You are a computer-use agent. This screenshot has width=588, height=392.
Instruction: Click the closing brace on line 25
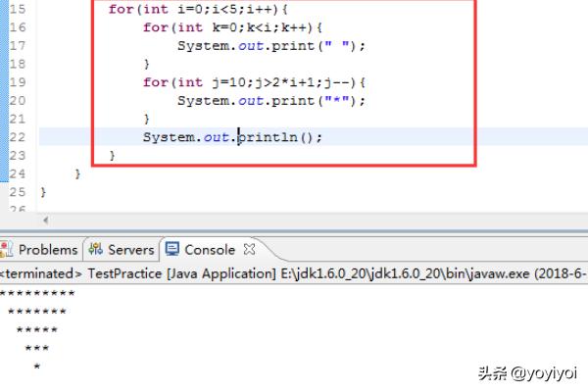43,192
